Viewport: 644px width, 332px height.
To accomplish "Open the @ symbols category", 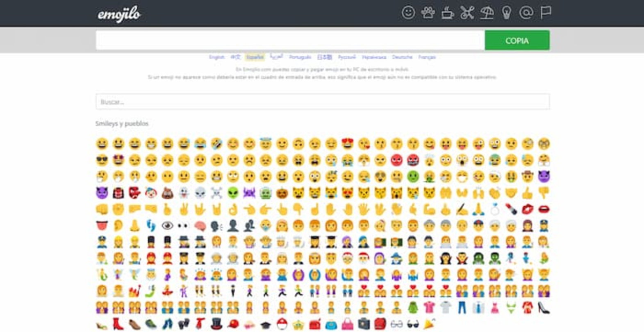I will [x=526, y=13].
